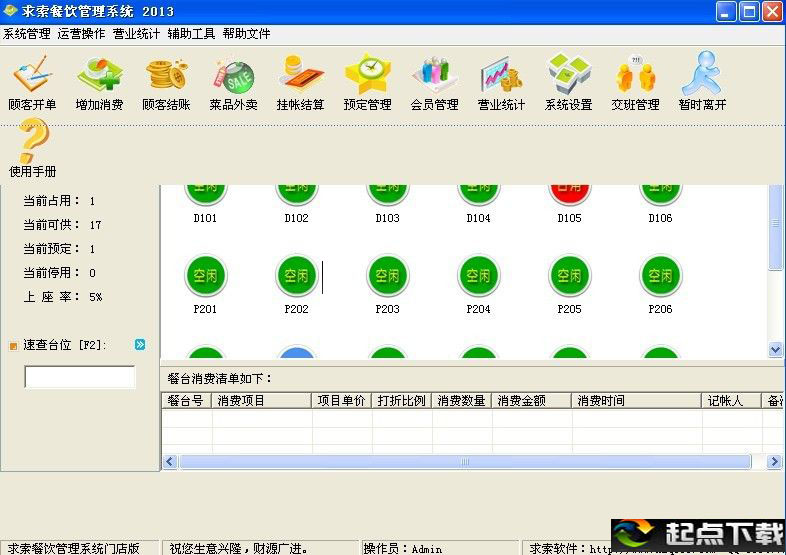Viewport: 786px width, 555px height.
Task: Click the 消费时间 column header
Action: tap(637, 401)
